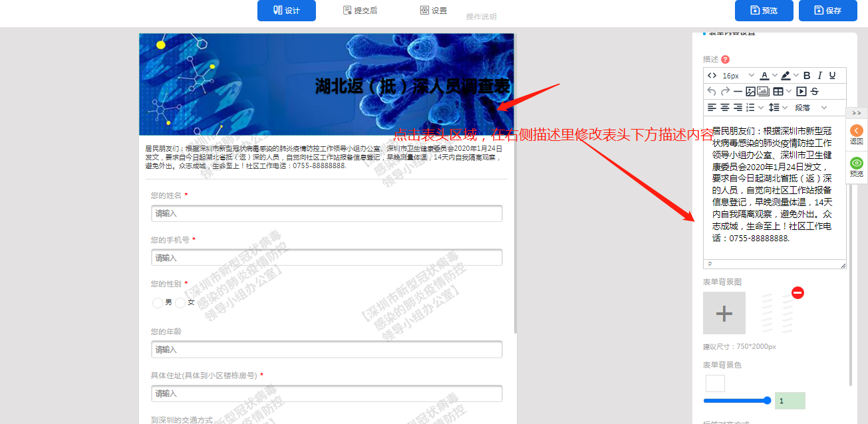The width and height of the screenshot is (868, 424).
Task: Toggle bold formatting in description editor
Action: [x=807, y=75]
